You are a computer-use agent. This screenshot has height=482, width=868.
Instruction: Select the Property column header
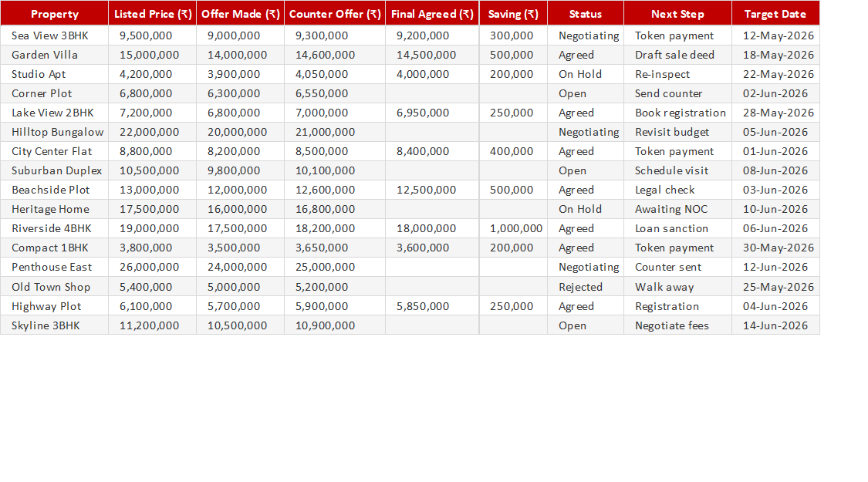pos(54,14)
